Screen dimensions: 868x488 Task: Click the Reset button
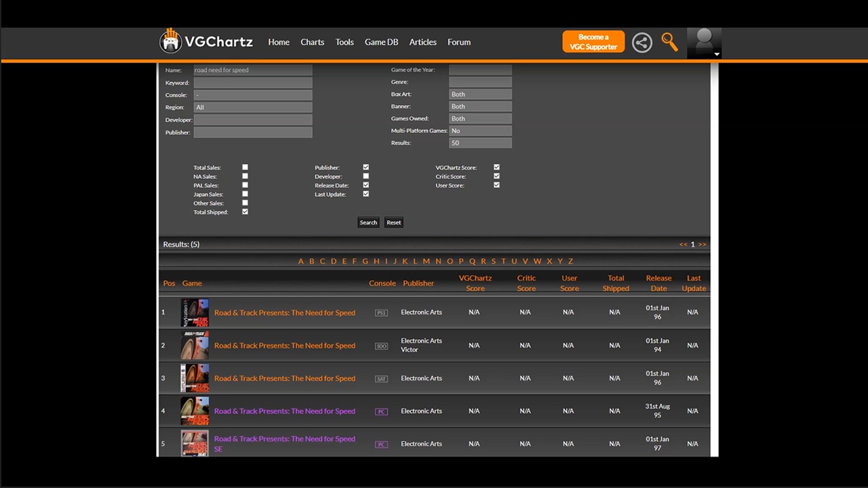[393, 222]
